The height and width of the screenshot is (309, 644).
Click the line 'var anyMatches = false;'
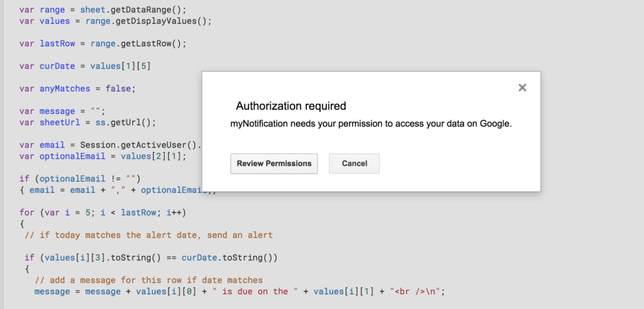(77, 89)
